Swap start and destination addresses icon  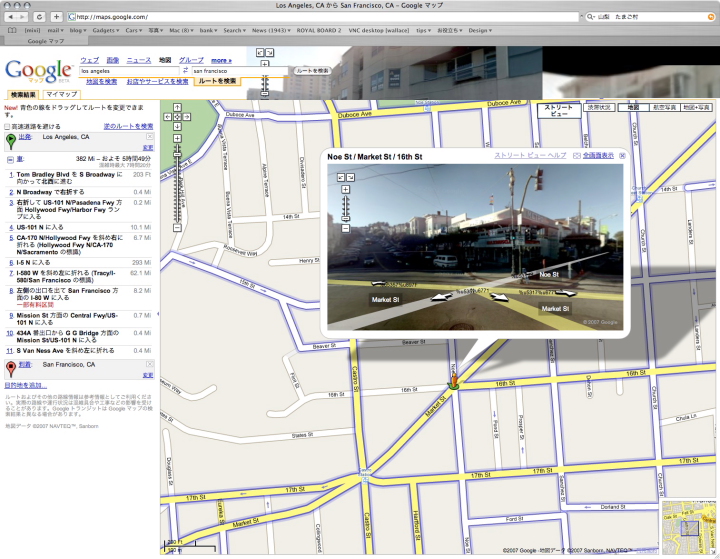pos(186,71)
